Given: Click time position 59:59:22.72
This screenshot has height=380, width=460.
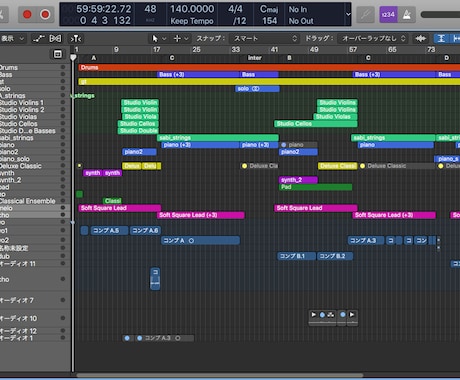Looking at the screenshot, I should coord(104,9).
